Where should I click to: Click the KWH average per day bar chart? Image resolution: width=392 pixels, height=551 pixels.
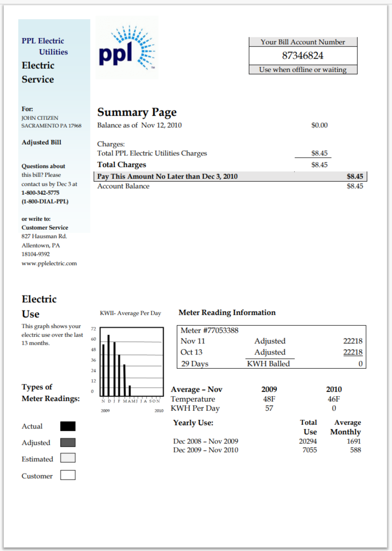pos(131,361)
